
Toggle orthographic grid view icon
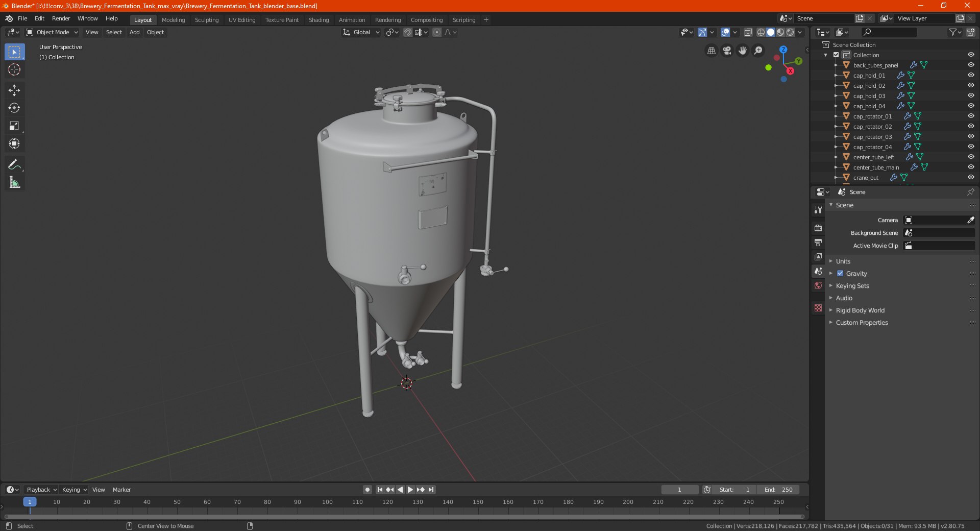click(711, 51)
